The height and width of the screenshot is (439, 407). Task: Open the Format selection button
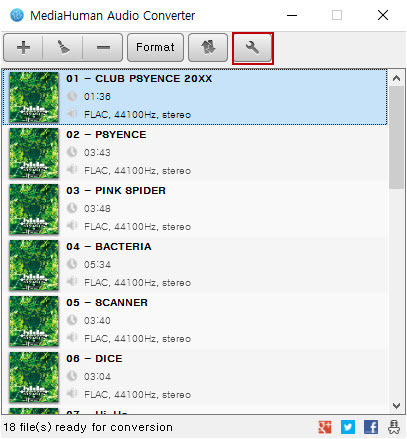(x=155, y=48)
